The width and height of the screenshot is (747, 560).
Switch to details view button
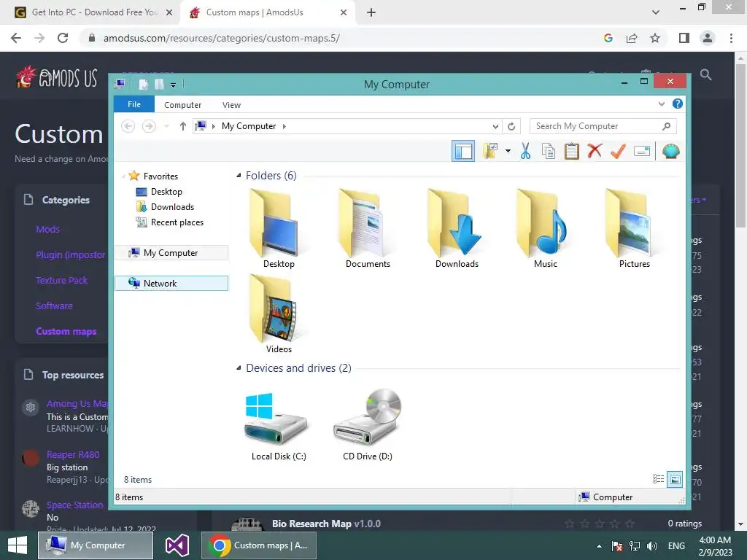pos(659,479)
